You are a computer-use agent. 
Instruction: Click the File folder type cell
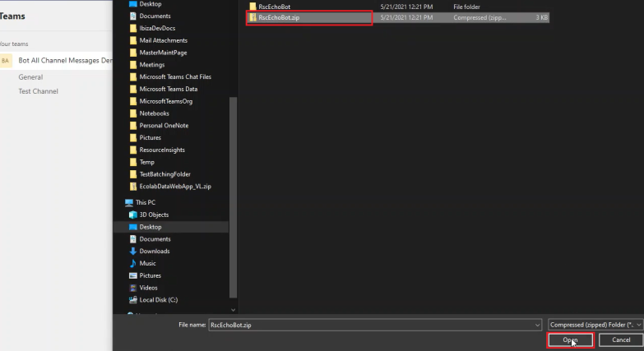click(x=466, y=7)
